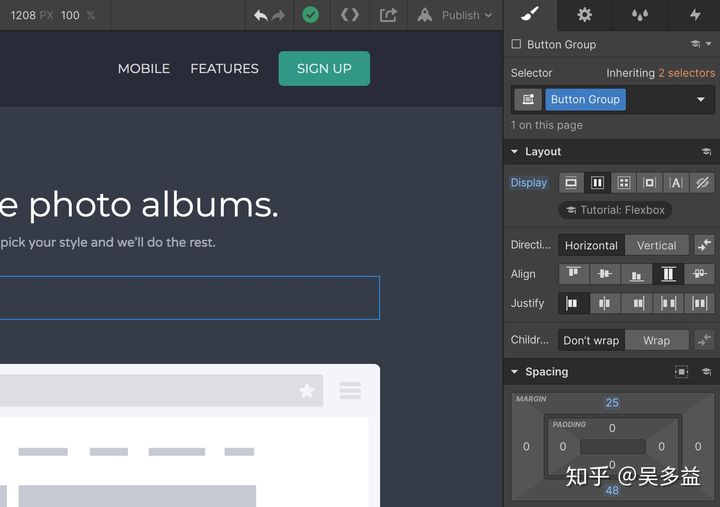Edit the left padding value 0
Viewport: 720px width, 507px height.
(562, 446)
